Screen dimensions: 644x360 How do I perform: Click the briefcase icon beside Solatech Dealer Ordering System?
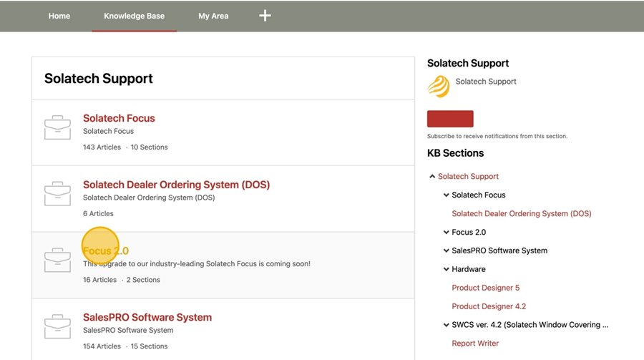click(x=57, y=193)
